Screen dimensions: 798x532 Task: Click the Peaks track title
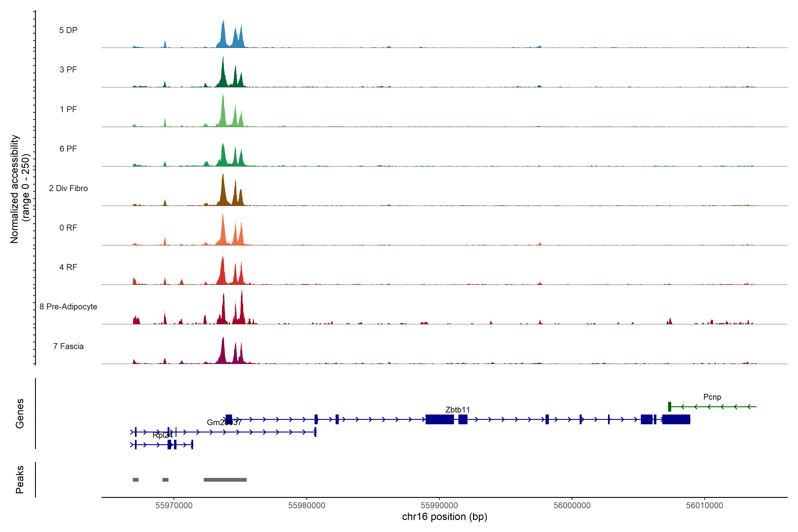pyautogui.click(x=20, y=479)
